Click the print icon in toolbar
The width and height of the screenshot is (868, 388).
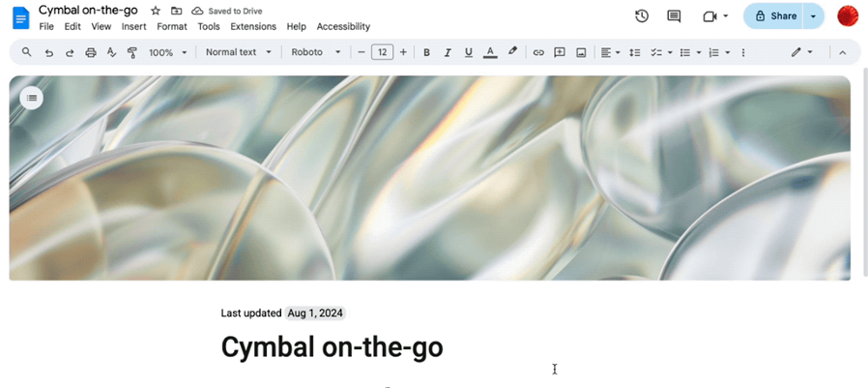click(90, 52)
